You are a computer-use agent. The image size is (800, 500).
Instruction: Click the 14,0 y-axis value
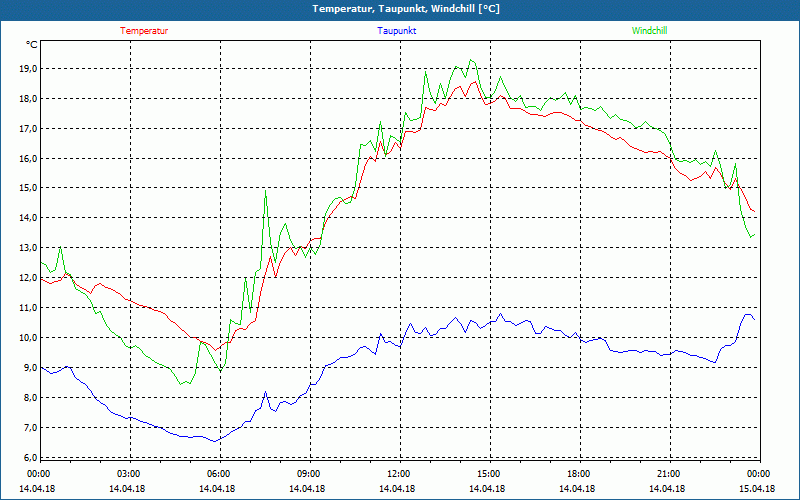pyautogui.click(x=28, y=218)
